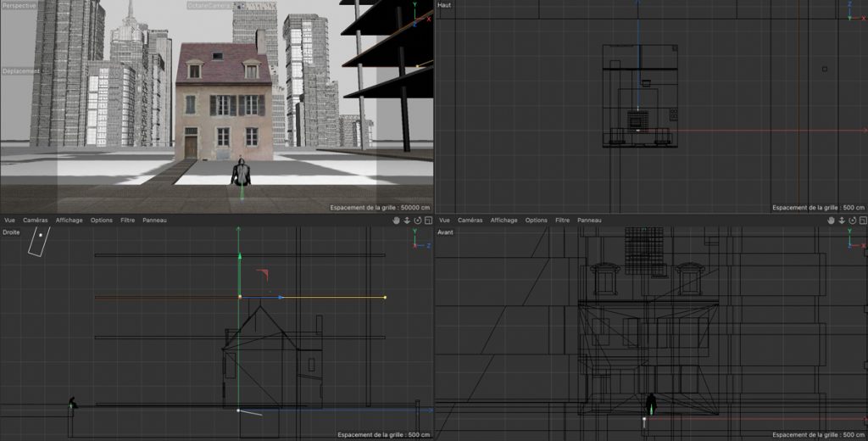
Task: Click the 50000 cm grid spacing text
Action: (381, 208)
